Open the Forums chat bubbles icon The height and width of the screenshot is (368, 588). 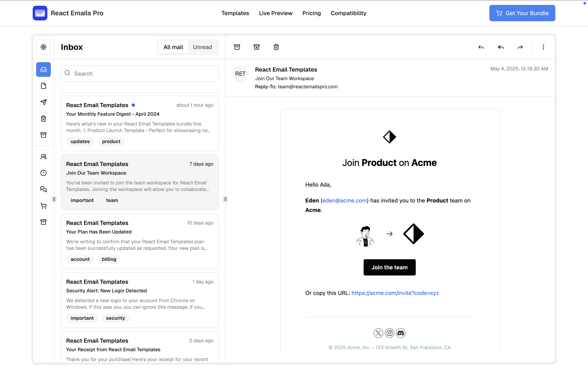click(x=43, y=189)
